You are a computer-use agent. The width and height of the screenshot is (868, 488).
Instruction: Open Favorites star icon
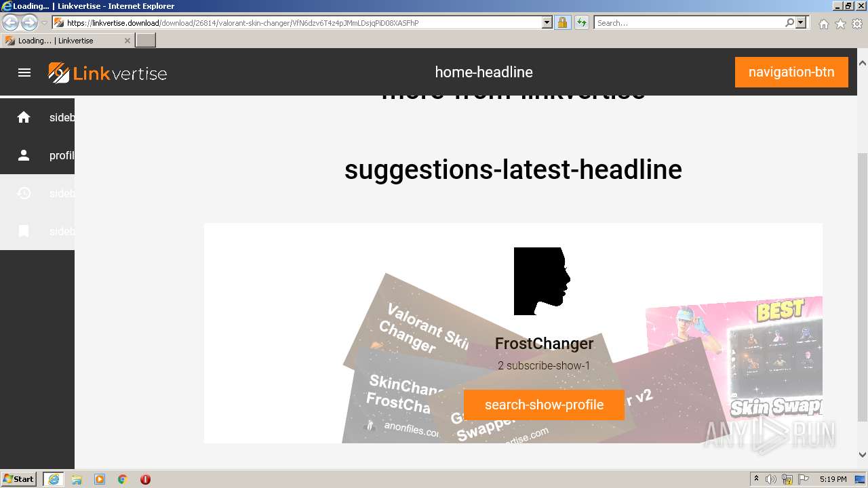840,24
